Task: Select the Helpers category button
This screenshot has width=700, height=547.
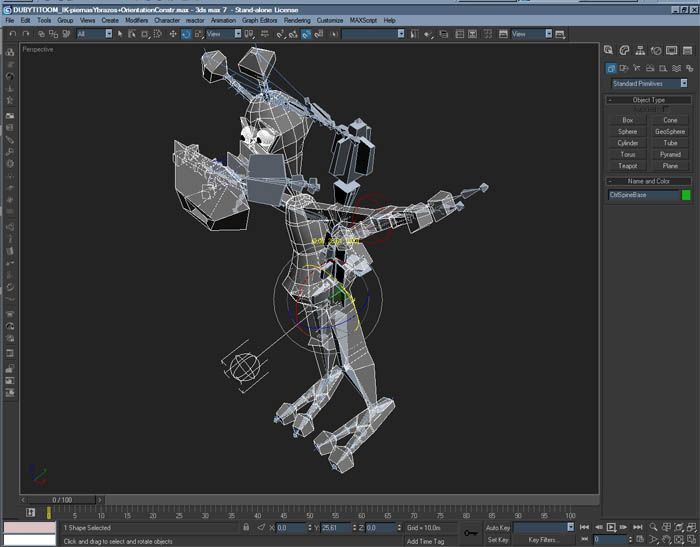Action: click(663, 68)
